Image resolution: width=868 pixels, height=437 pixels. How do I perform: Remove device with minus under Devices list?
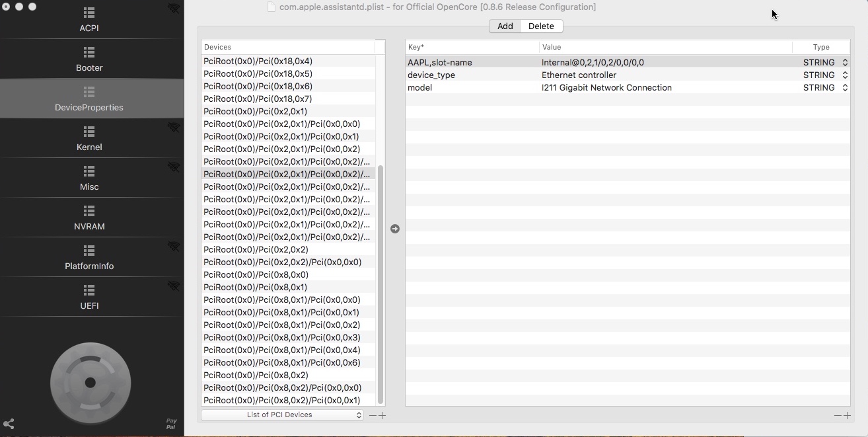click(373, 415)
